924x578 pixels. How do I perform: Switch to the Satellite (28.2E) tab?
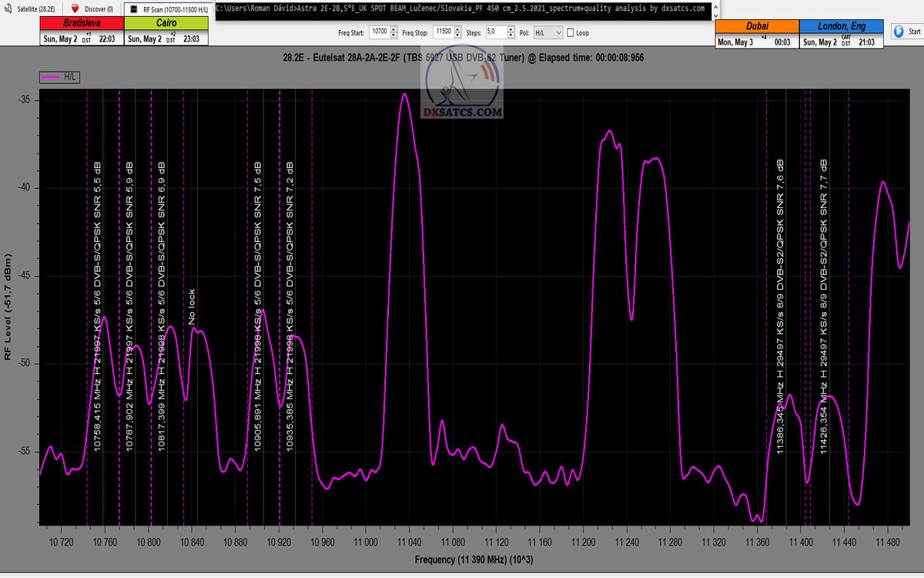pyautogui.click(x=32, y=9)
